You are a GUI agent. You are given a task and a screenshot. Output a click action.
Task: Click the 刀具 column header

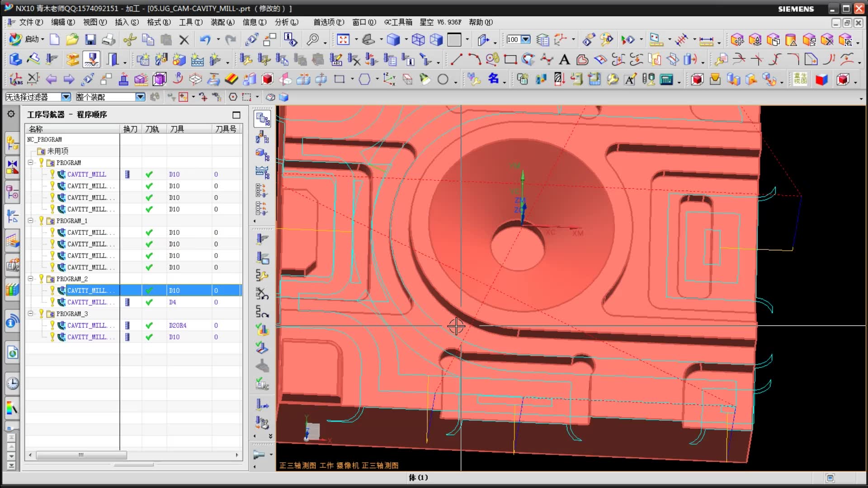(x=177, y=129)
